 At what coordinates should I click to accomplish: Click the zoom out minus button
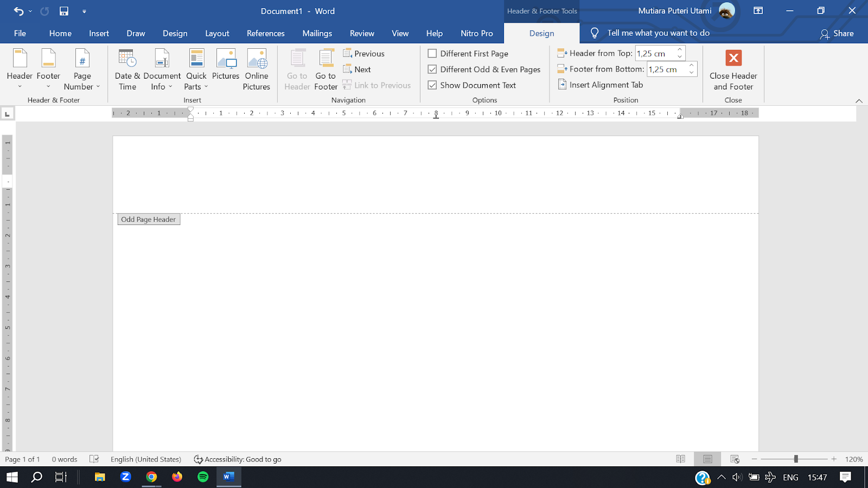point(754,459)
